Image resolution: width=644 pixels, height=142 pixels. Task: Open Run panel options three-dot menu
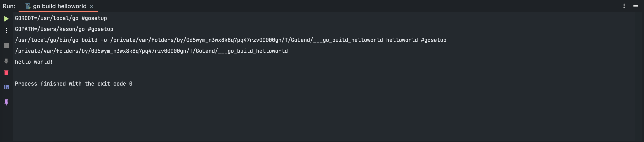[624, 6]
